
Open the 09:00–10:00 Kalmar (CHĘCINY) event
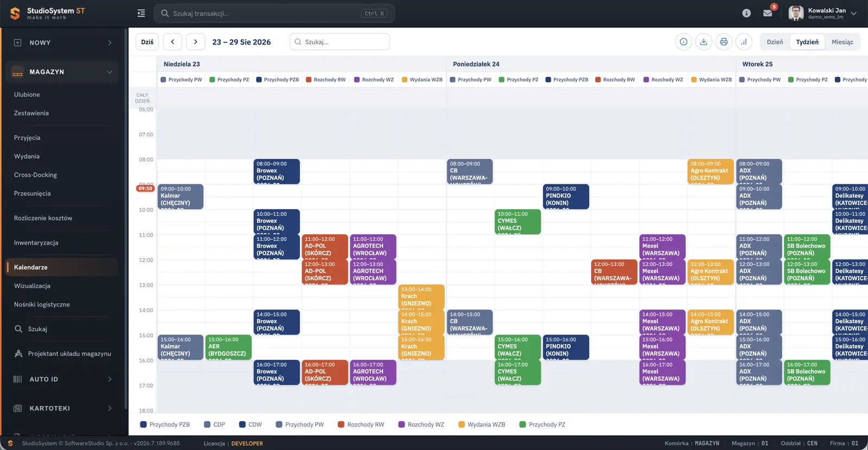(181, 196)
